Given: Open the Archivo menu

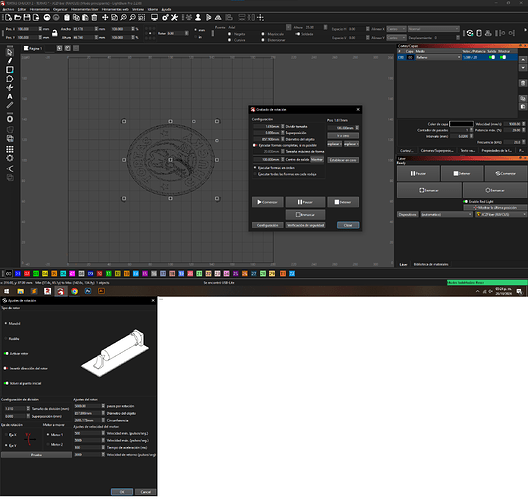Looking at the screenshot, I should tap(8, 9).
